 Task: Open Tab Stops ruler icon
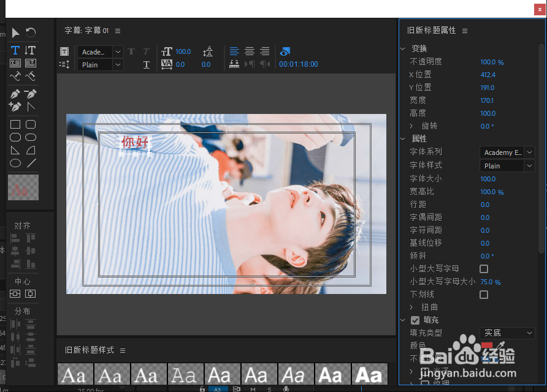point(234,64)
